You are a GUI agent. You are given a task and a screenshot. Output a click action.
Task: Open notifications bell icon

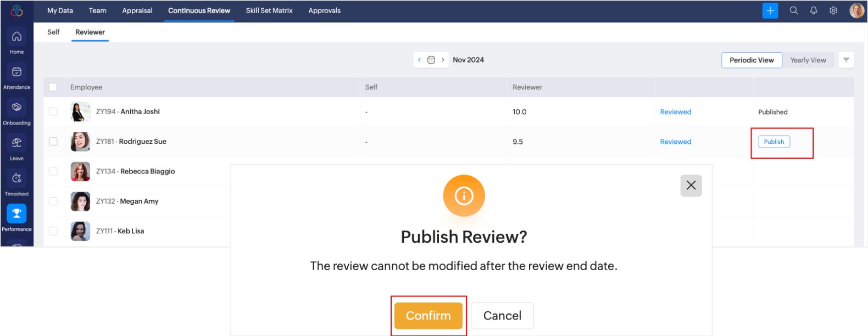[814, 10]
